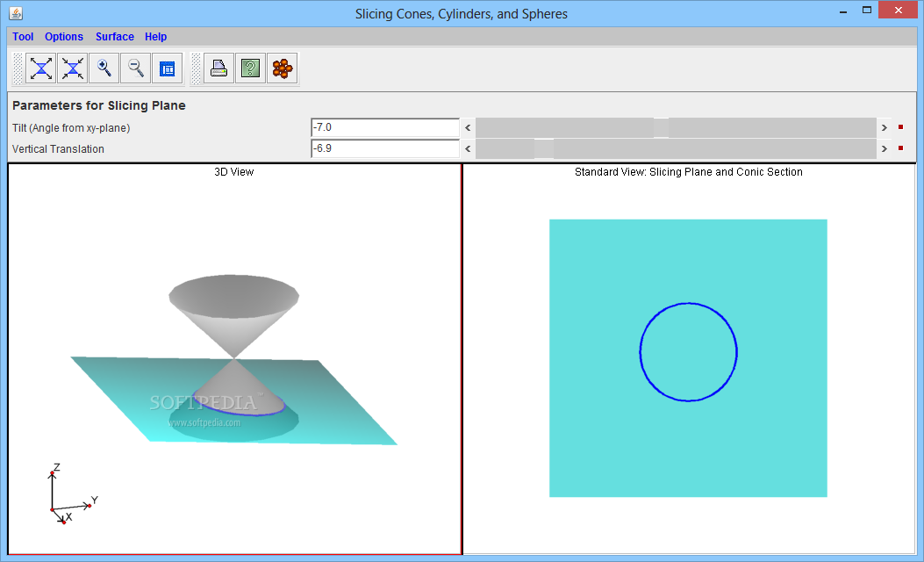Open the Tool menu
Screen dimensions: 924x562
23,37
